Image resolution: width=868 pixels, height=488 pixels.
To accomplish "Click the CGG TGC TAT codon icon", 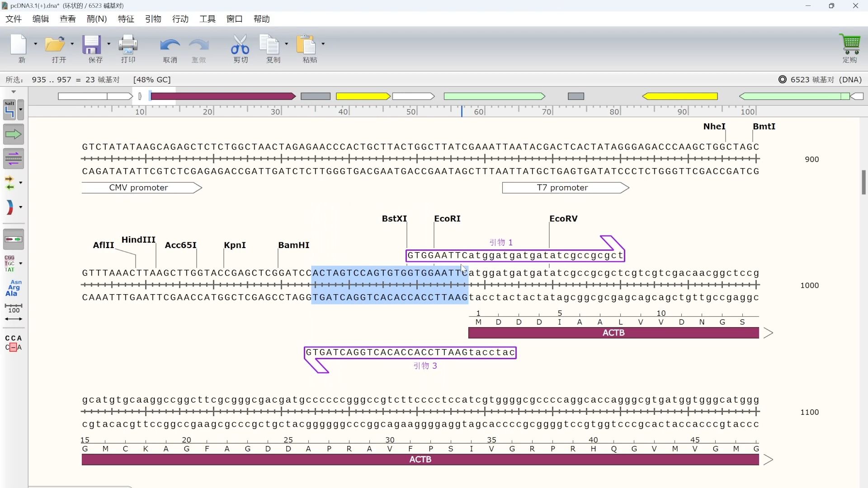I will pyautogui.click(x=10, y=263).
